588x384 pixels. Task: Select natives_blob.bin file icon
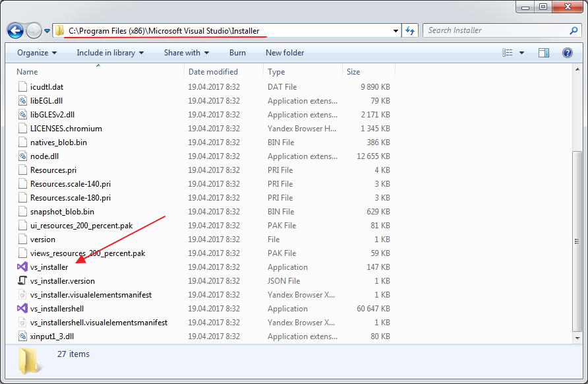[x=22, y=143]
